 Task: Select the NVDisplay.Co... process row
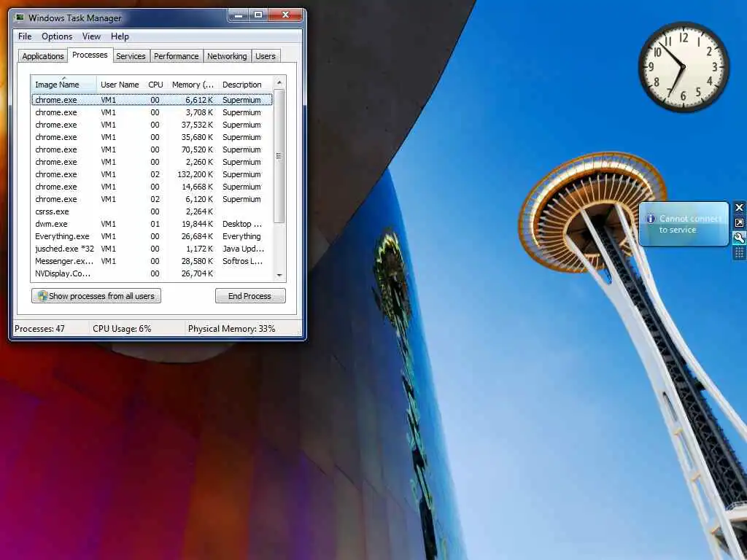(152, 273)
